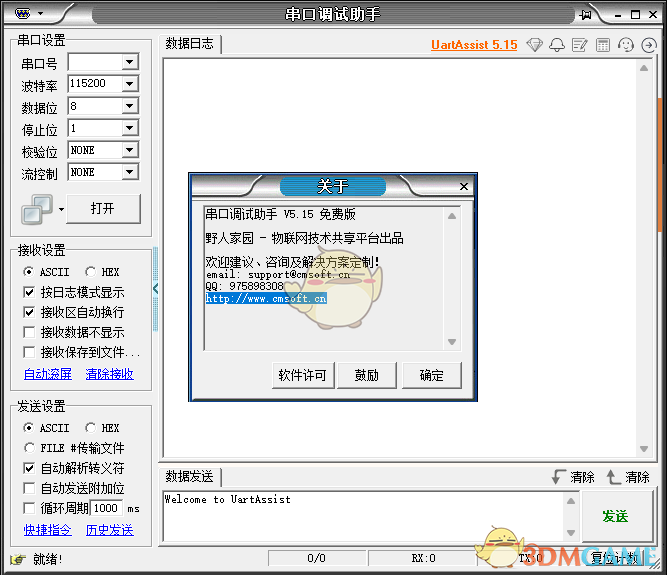Screen dimensions: 667x575
Task: Enable 自动发送附加位 checkbox
Action: pyautogui.click(x=29, y=488)
